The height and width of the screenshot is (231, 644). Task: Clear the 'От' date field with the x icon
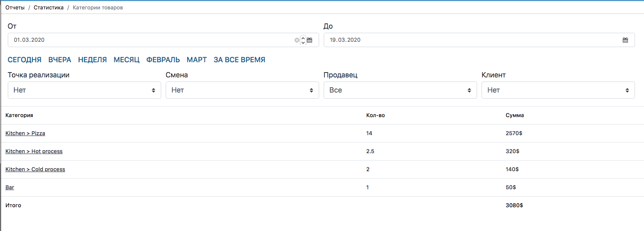click(297, 40)
